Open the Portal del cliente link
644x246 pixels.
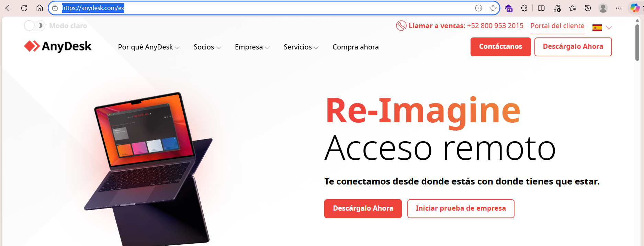(557, 26)
